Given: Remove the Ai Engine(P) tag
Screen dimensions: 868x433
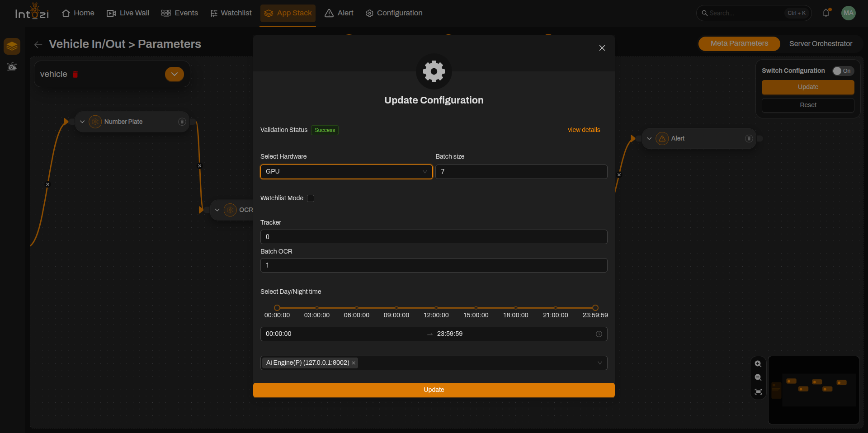Looking at the screenshot, I should pos(354,363).
